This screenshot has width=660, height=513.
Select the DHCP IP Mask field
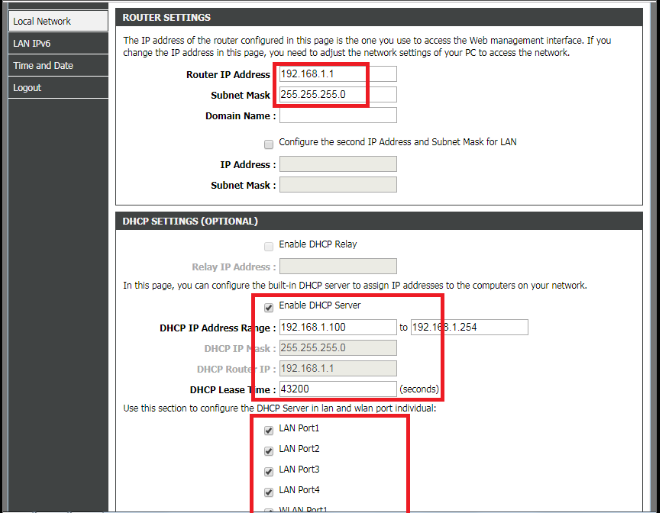click(x=338, y=348)
